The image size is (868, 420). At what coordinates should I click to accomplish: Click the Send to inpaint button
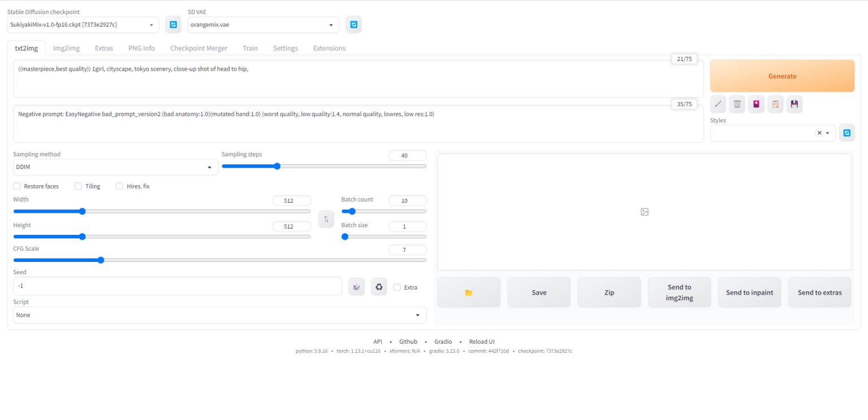[x=749, y=292]
